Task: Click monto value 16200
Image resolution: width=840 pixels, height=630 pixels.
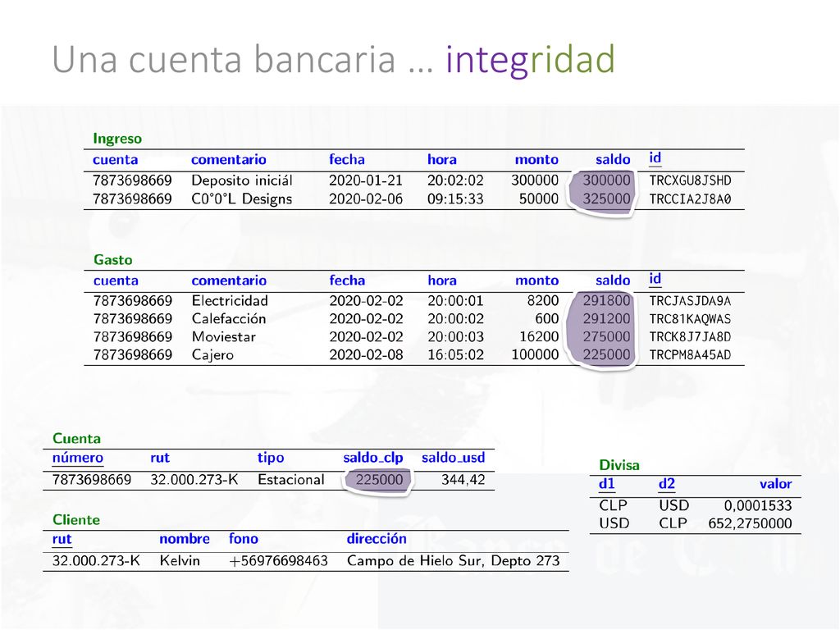Action: [x=539, y=337]
